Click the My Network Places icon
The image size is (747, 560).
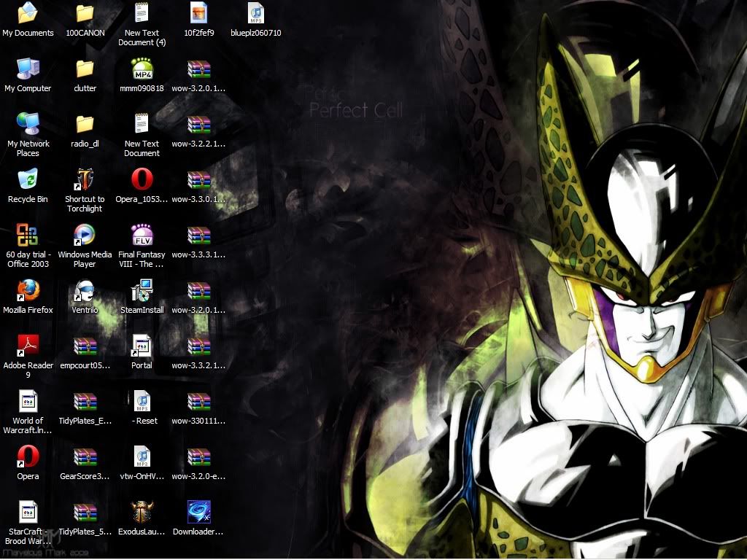[28, 124]
